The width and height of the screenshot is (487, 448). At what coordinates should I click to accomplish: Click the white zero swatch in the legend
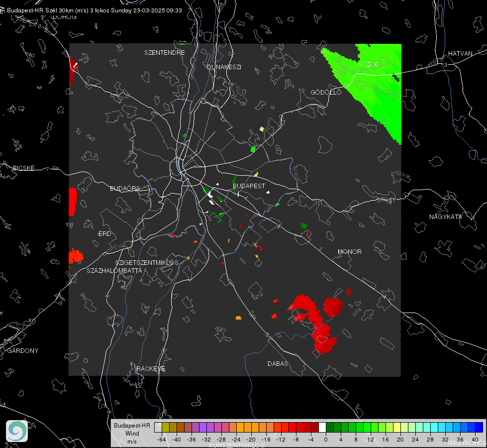[x=322, y=428]
